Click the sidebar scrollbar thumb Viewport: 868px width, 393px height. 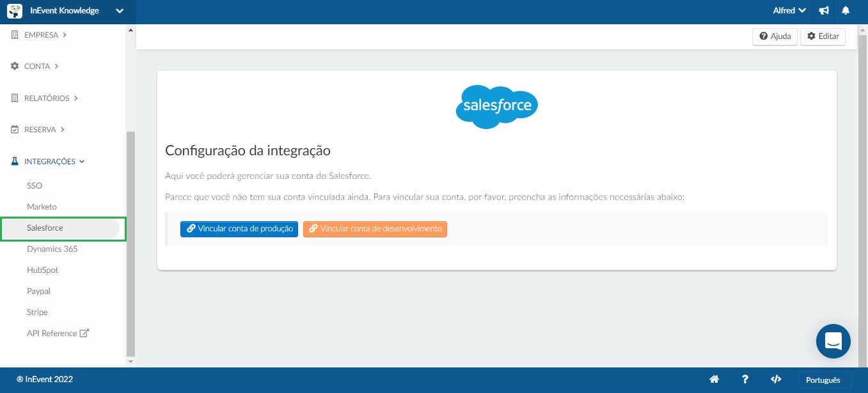131,243
